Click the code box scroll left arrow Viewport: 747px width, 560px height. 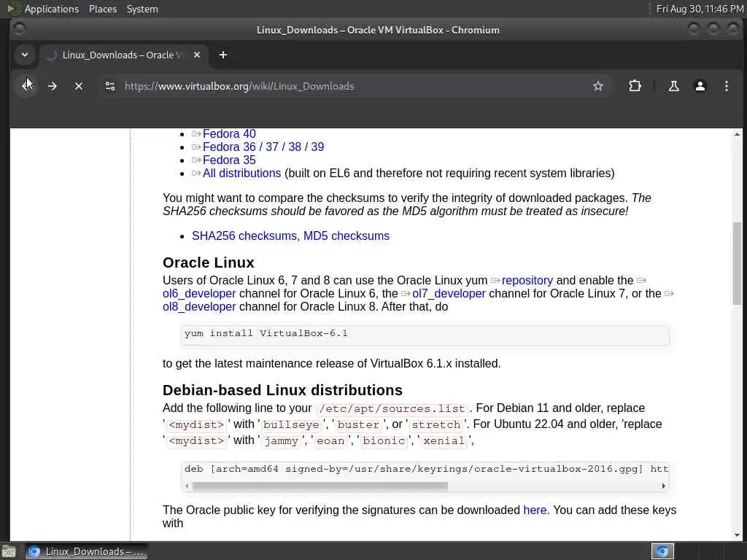coord(186,486)
